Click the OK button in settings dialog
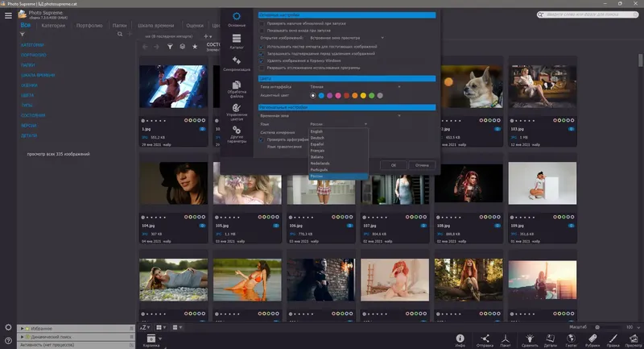The image size is (644, 349). [x=393, y=164]
